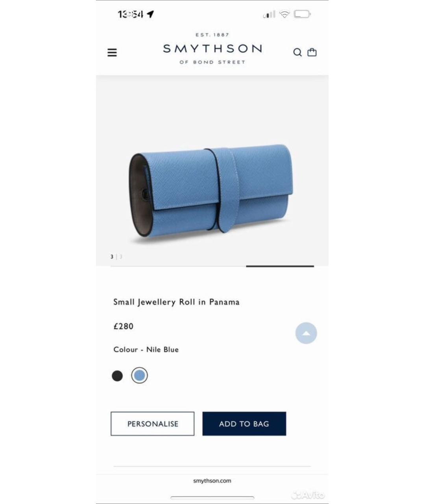The height and width of the screenshot is (504, 425).
Task: Tap the Wi-Fi status icon
Action: tap(285, 14)
